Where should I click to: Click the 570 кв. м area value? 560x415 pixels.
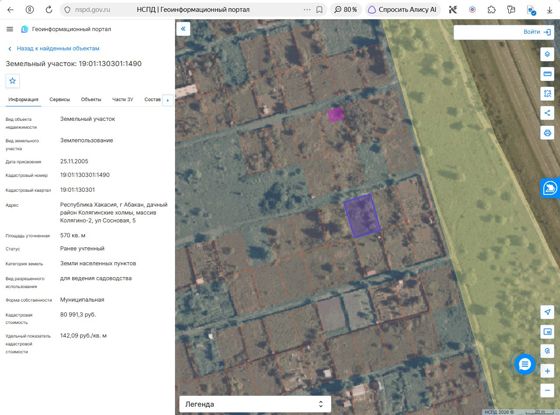[72, 235]
